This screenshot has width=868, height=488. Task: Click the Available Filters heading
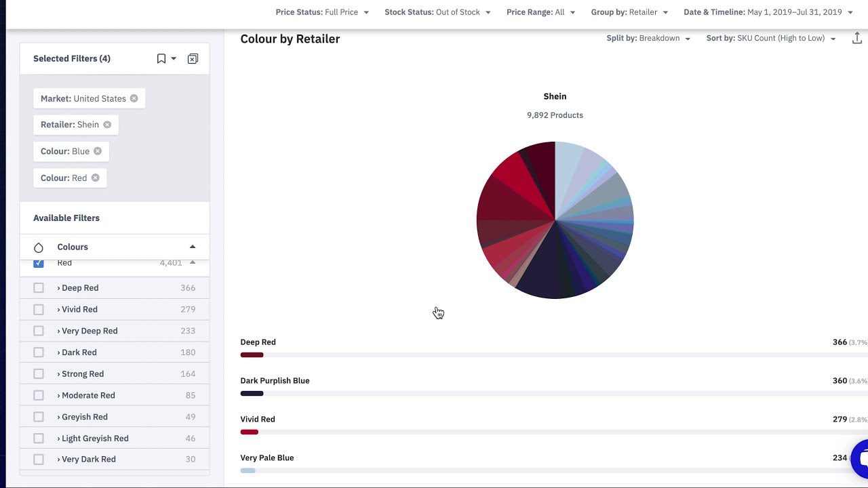66,218
